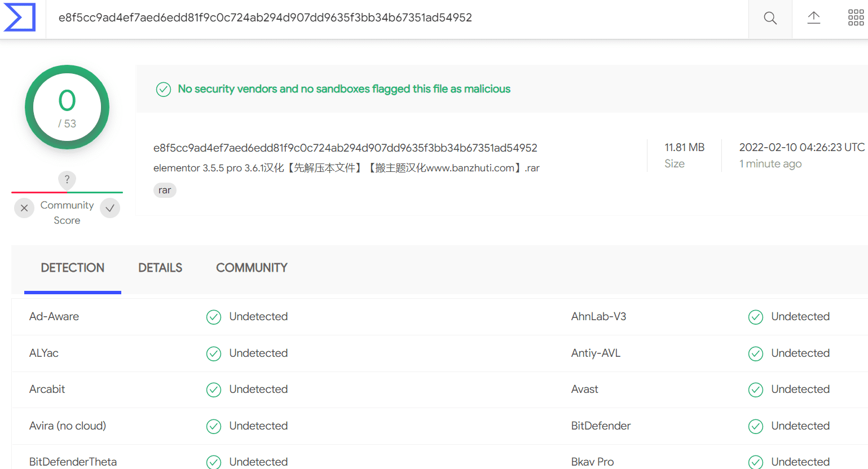Click the BitDefender vendor row name
Screen dimensions: 868x469
pos(601,426)
